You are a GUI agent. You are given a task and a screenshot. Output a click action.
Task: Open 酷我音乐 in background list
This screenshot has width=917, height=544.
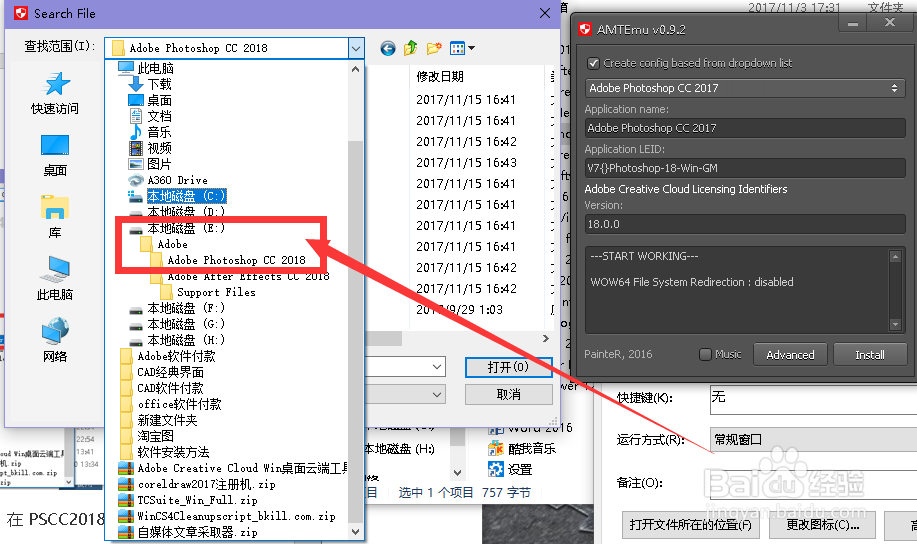click(522, 449)
